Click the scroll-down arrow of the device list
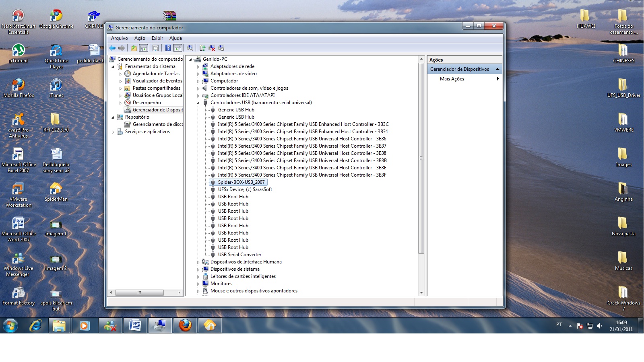 421,293
